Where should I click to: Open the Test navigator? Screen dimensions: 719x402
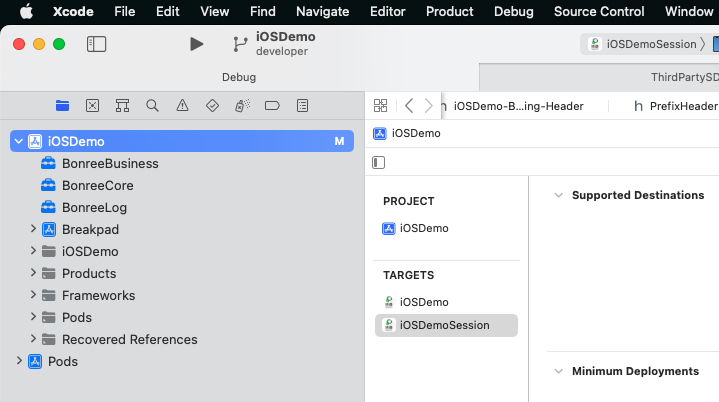pos(212,105)
